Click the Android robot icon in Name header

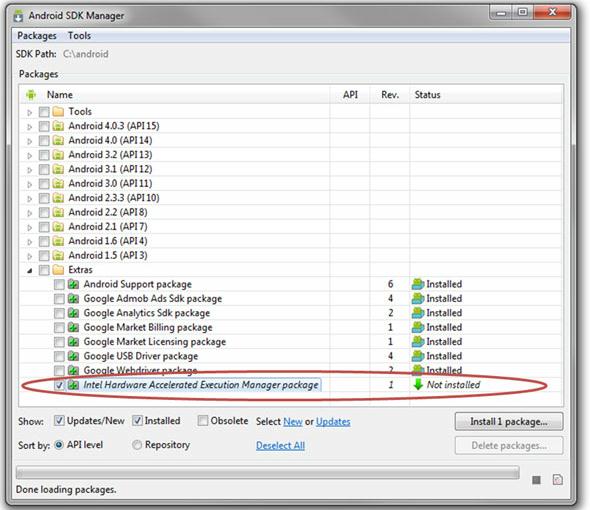point(31,95)
